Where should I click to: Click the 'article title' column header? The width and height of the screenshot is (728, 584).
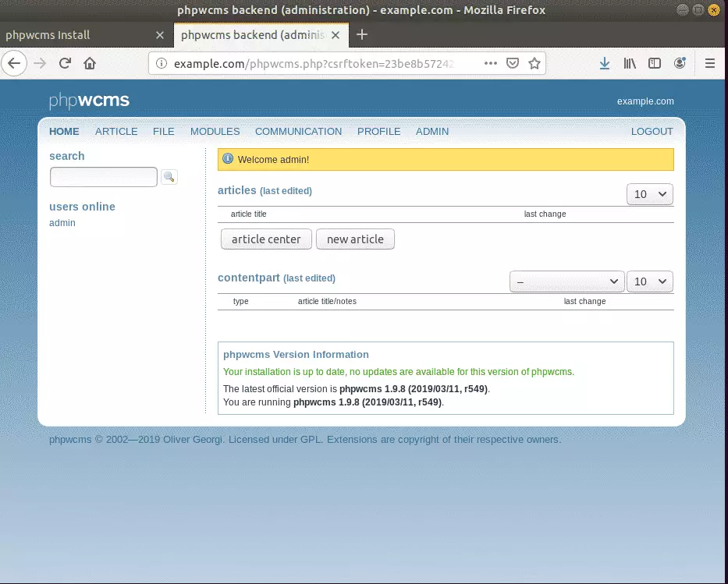coord(248,214)
